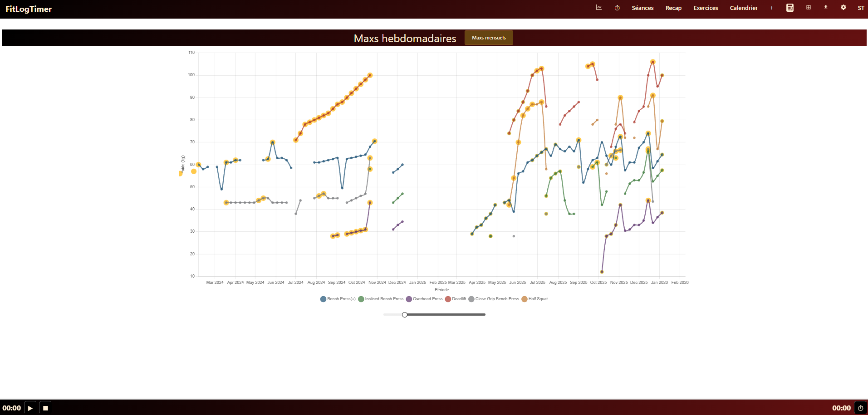Image resolution: width=868 pixels, height=415 pixels.
Task: Open the Calendrier page
Action: click(743, 8)
